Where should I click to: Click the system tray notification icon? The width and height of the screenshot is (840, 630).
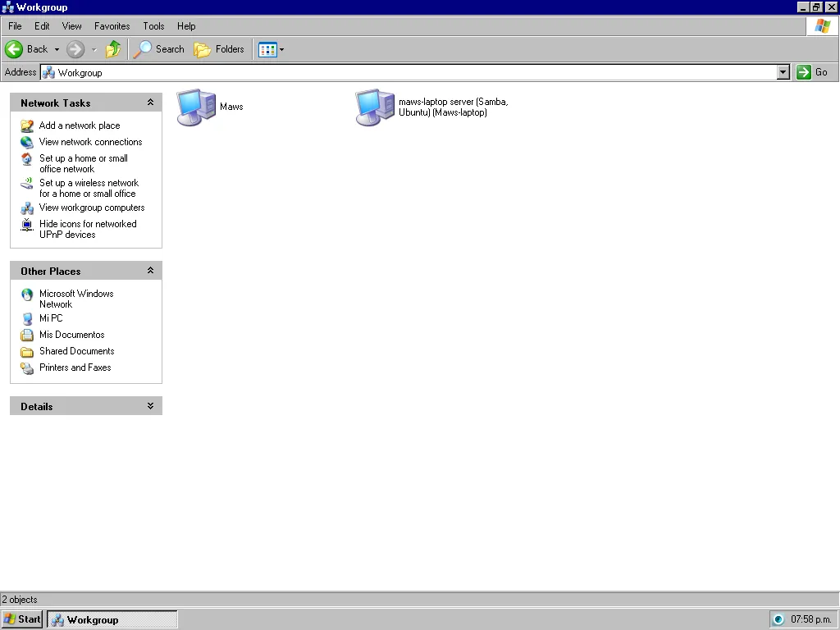[778, 619]
